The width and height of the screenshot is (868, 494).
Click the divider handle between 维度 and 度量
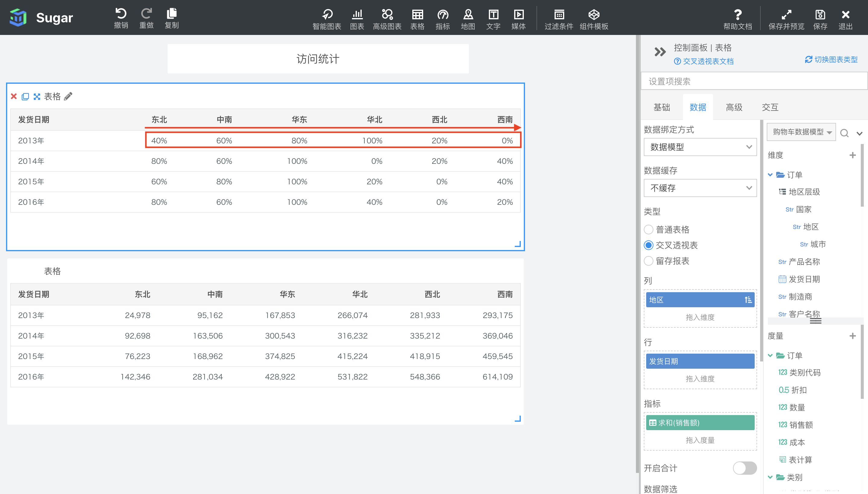click(815, 321)
